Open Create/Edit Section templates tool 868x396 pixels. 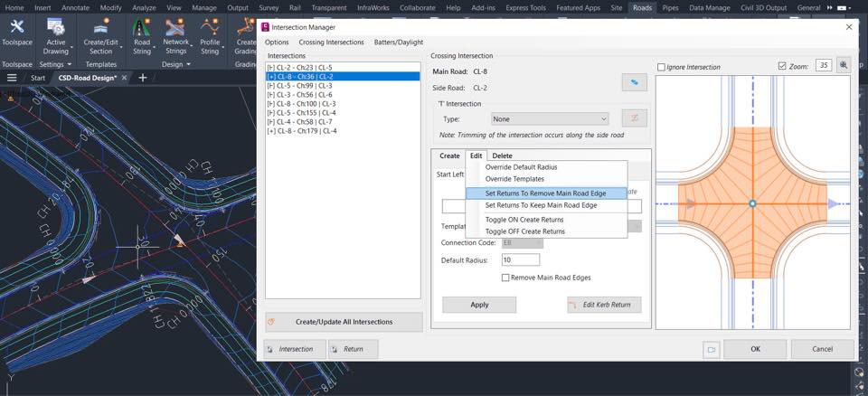(100, 26)
